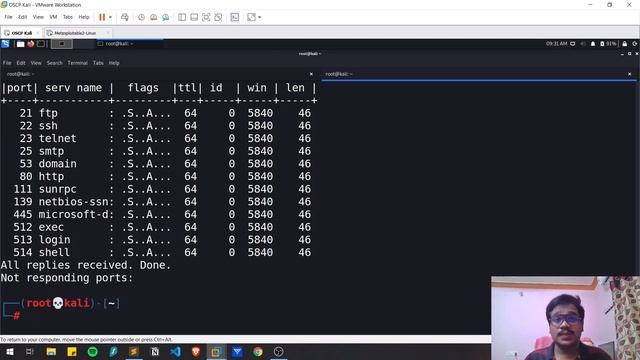640x360 pixels.
Task: Expand the stretch guest dropdown arrow
Action: tap(260, 17)
